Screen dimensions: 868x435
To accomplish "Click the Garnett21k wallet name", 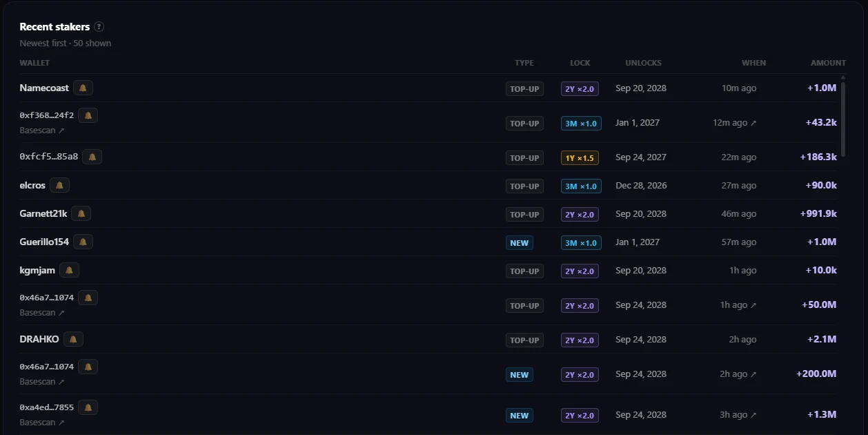I will coord(43,214).
